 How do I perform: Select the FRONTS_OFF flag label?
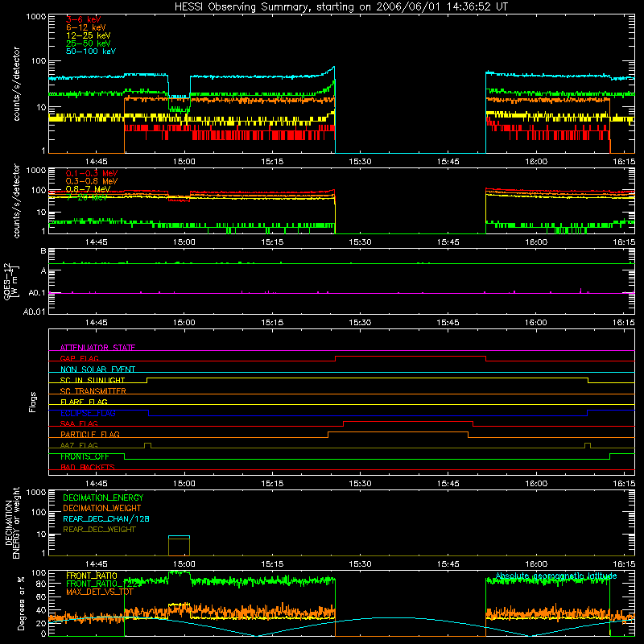click(85, 456)
